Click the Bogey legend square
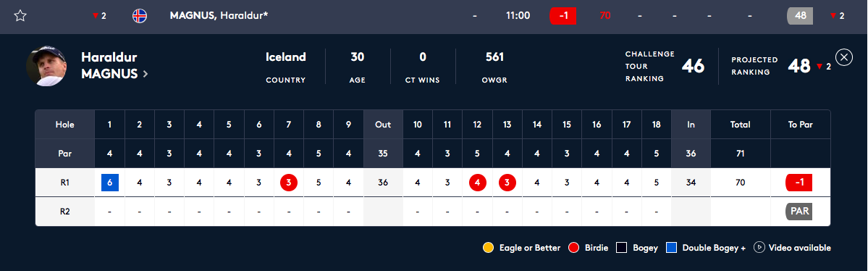This screenshot has height=271, width=868. point(622,248)
